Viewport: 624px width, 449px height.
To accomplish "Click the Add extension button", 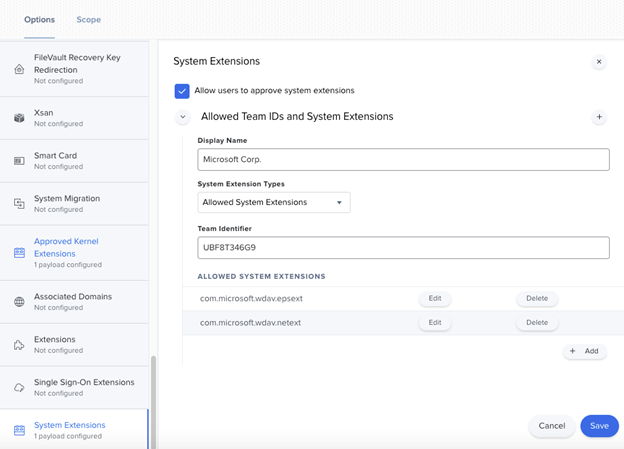I will click(x=585, y=351).
